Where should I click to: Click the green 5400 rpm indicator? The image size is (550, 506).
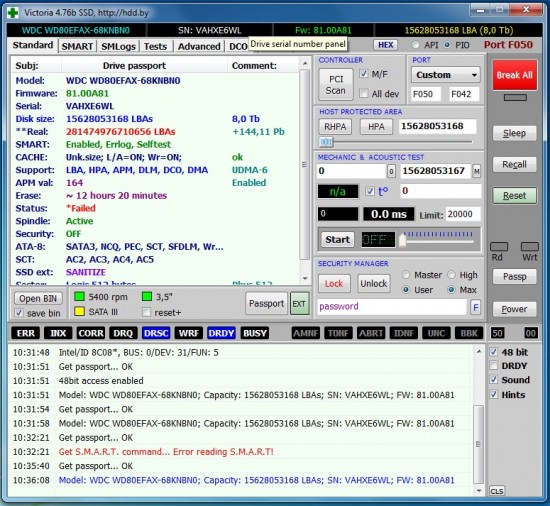pyautogui.click(x=80, y=297)
